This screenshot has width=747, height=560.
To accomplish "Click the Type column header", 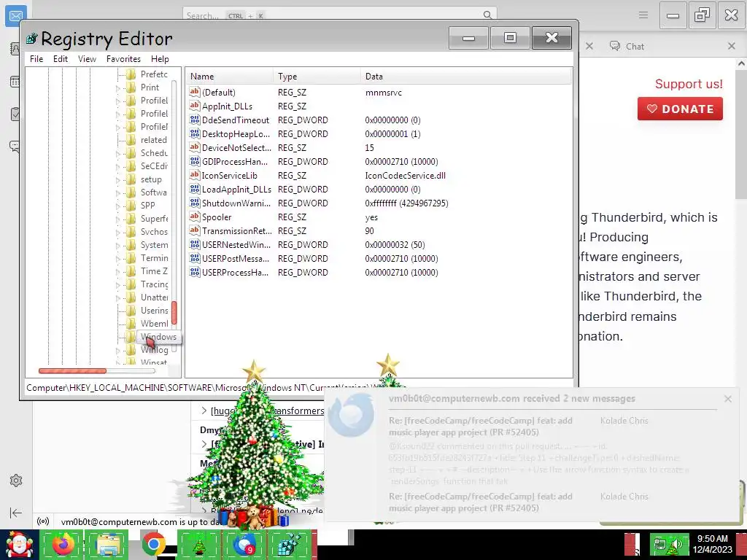I will point(317,76).
